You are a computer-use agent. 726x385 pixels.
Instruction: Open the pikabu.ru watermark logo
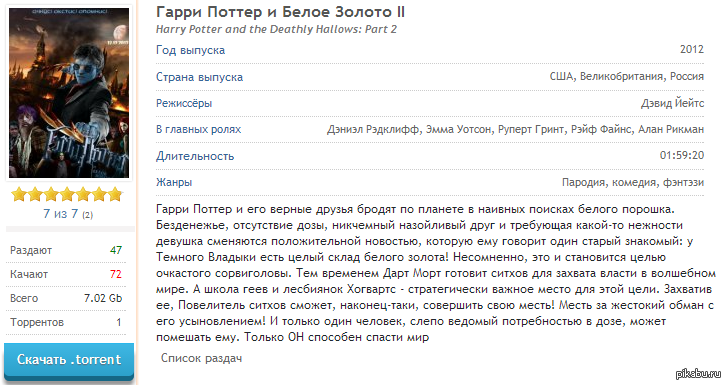tap(699, 373)
